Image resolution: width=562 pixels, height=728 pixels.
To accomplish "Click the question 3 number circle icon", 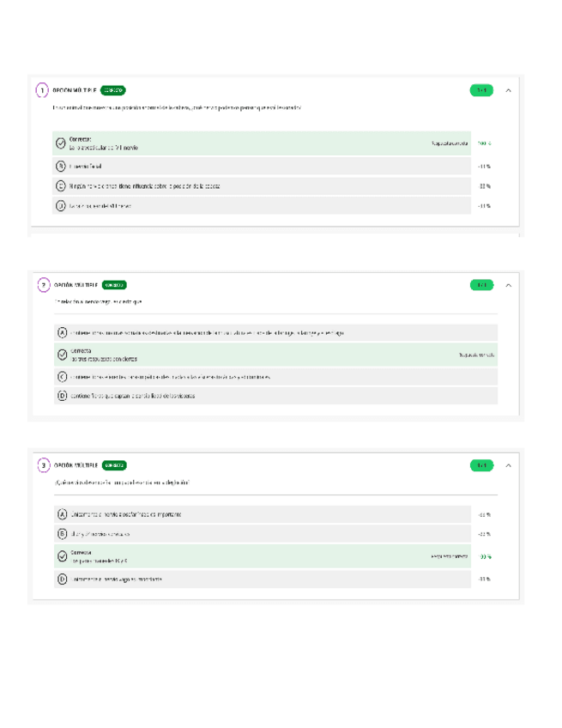I will pyautogui.click(x=43, y=465).
